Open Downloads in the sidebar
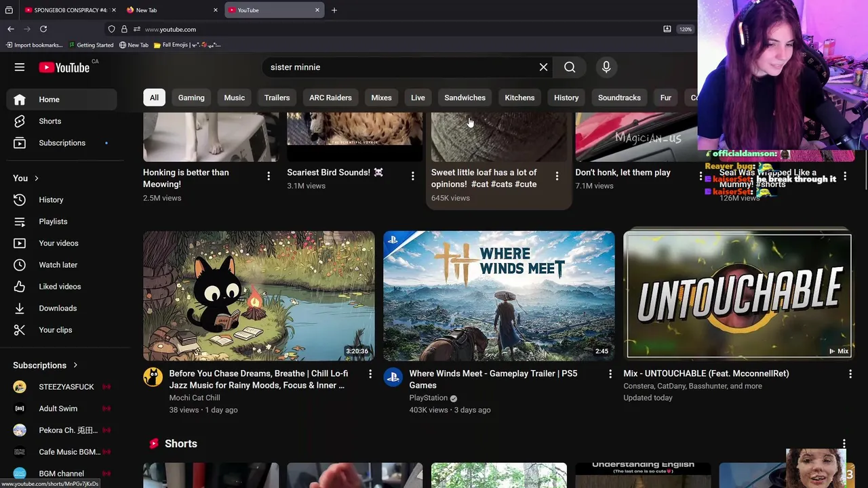 [62, 308]
